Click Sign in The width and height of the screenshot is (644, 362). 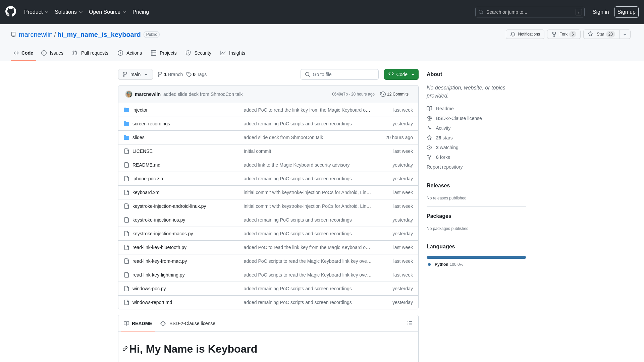(600, 12)
